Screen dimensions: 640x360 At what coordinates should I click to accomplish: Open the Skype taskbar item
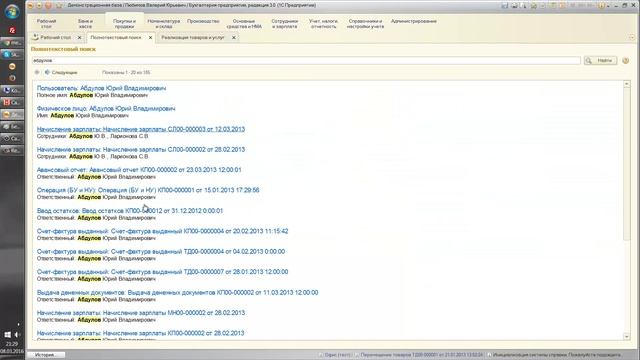tap(12, 54)
